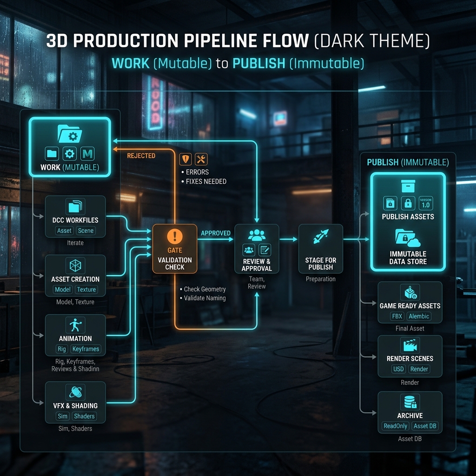Viewport: 476px width, 476px height.
Task: Click the team people icon in Review & Approval
Action: point(257,235)
